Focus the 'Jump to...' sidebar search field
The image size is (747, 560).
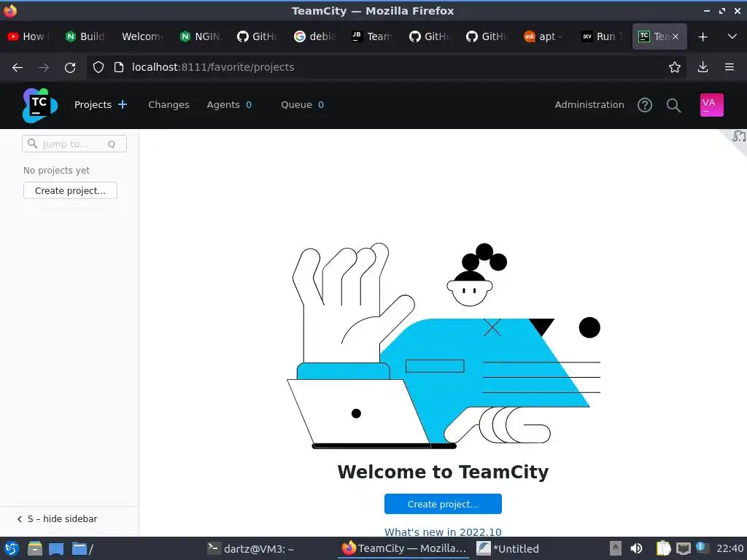(x=74, y=144)
